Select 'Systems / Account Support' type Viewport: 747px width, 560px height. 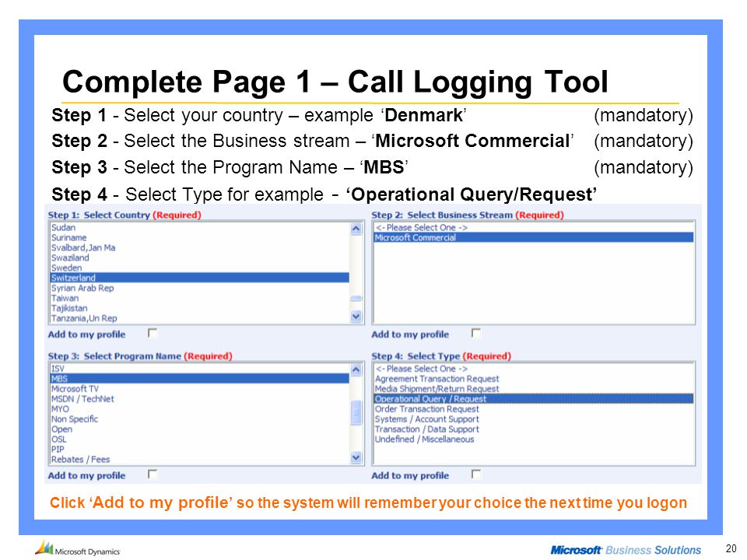[534, 419]
